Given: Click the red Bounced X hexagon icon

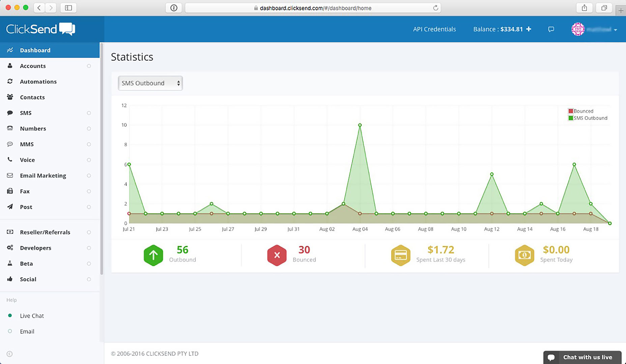Looking at the screenshot, I should (x=277, y=255).
